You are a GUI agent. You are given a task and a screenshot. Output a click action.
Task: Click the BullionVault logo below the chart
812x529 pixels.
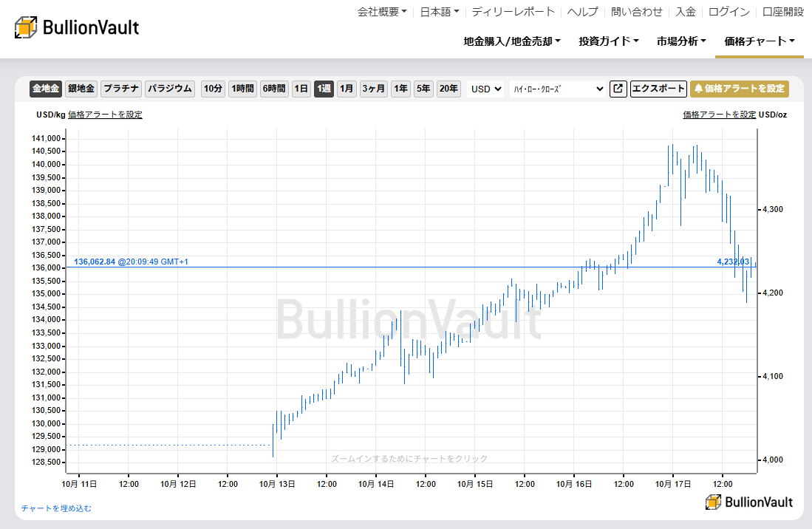pos(749,502)
